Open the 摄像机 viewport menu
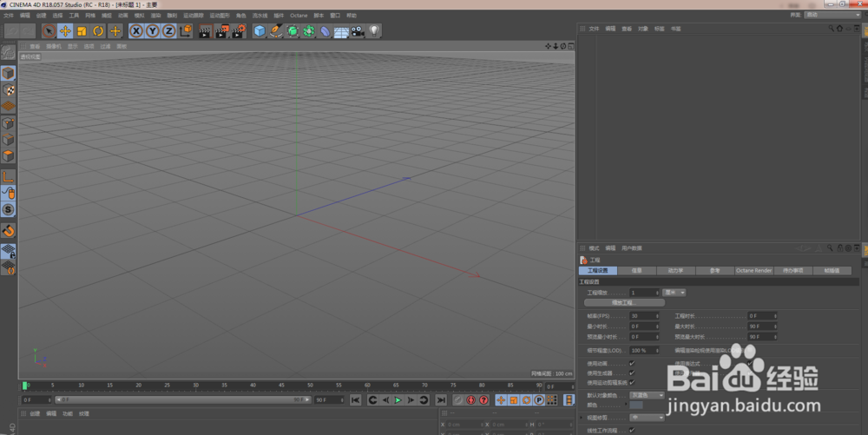 (54, 47)
